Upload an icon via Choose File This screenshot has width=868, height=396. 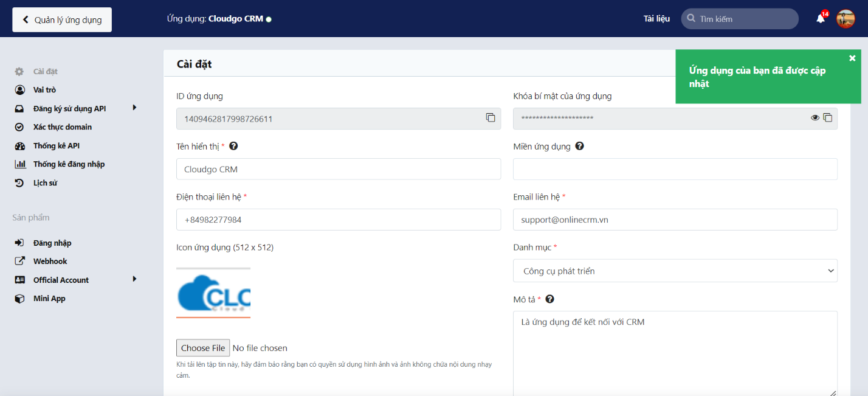(x=202, y=347)
